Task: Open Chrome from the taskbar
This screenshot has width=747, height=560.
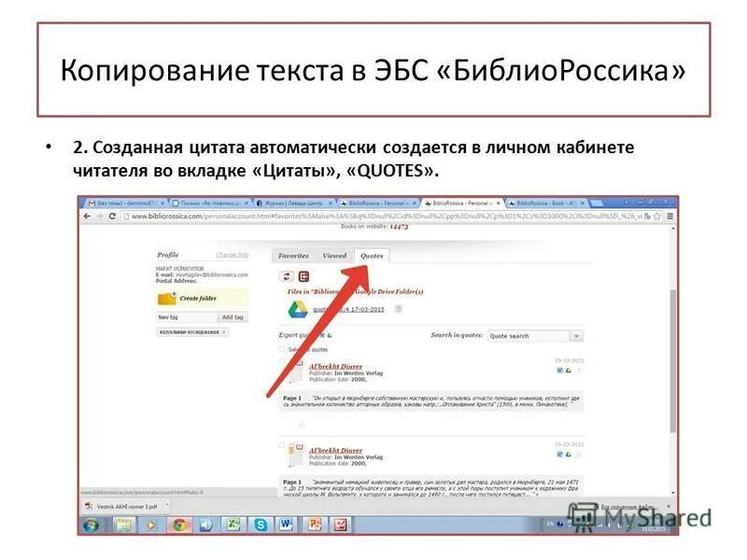Action: (179, 525)
